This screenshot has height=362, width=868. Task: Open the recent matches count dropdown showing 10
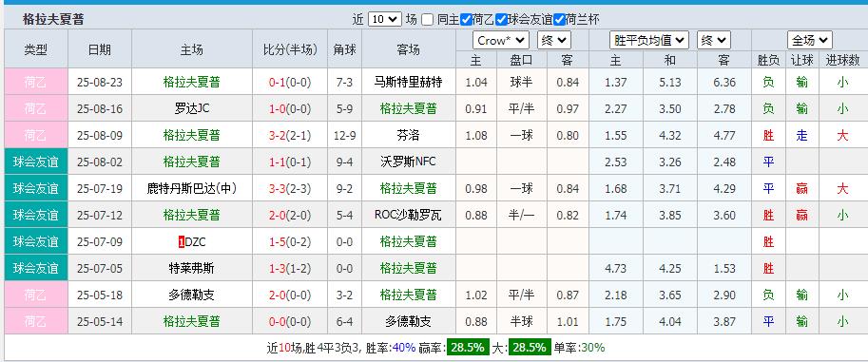[384, 19]
